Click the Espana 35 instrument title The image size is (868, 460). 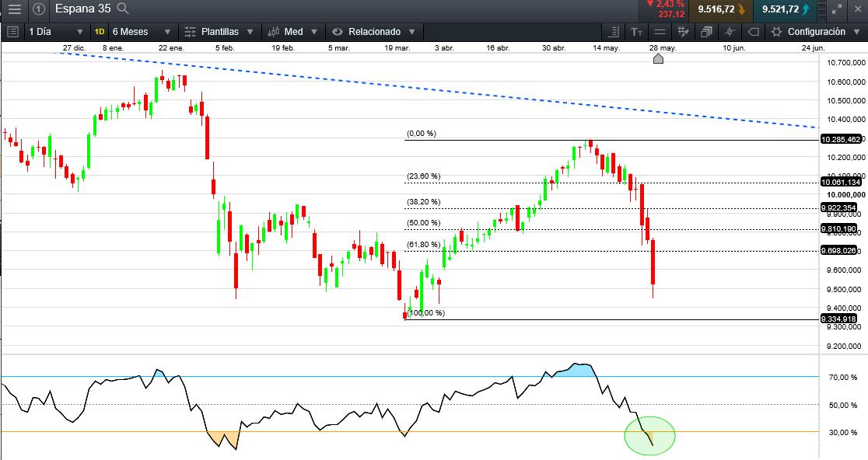82,9
